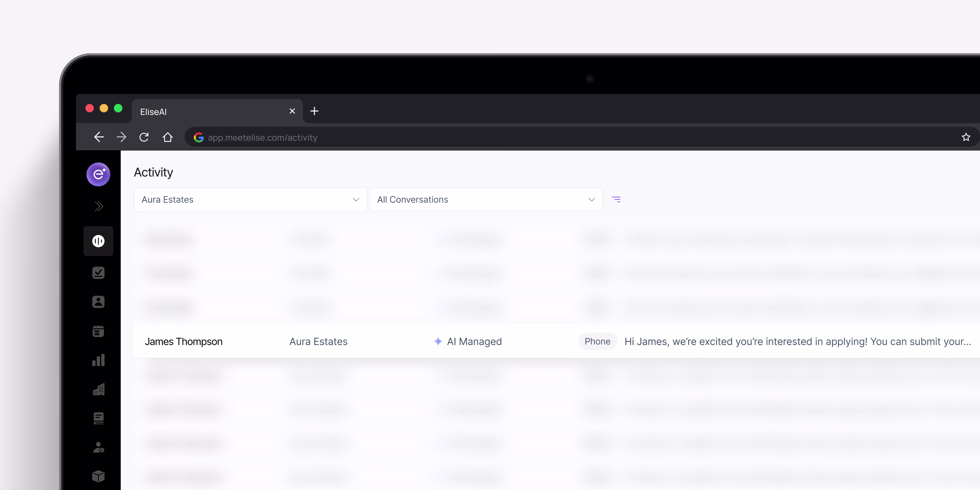
Task: Open the All Conversations filter dropdown
Action: [485, 199]
